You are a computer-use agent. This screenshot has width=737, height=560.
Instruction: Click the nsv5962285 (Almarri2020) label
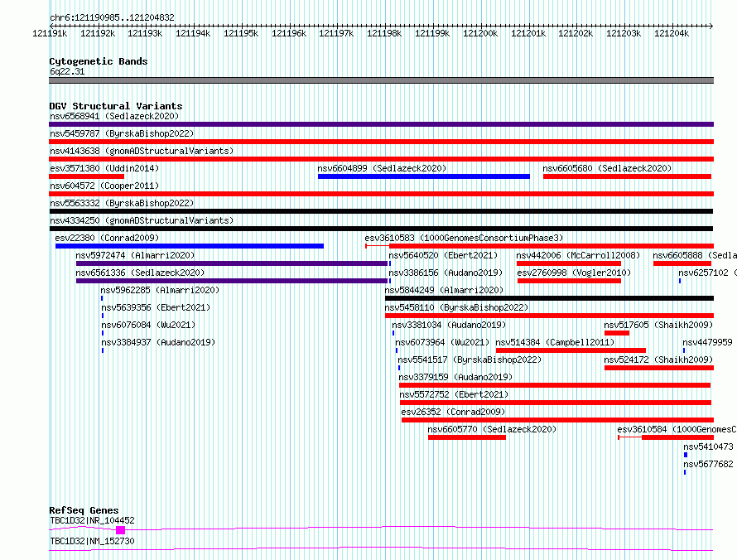tap(160, 290)
